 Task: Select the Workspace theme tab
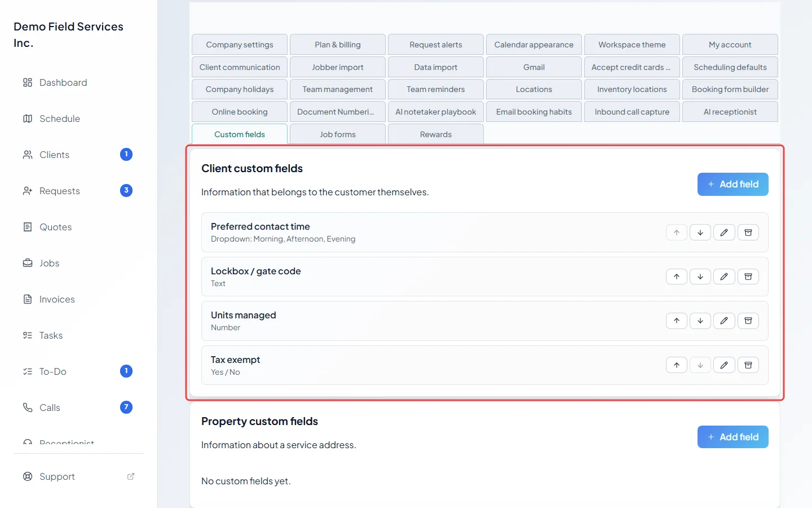pyautogui.click(x=632, y=45)
